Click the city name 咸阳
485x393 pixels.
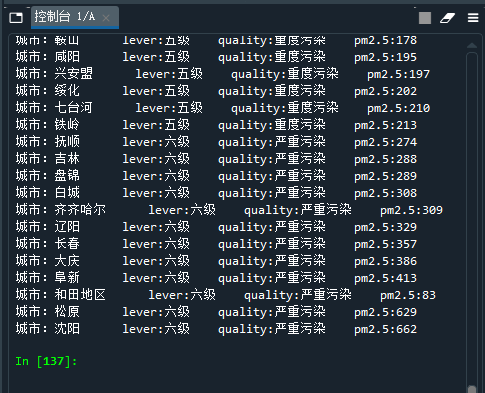pyautogui.click(x=67, y=57)
